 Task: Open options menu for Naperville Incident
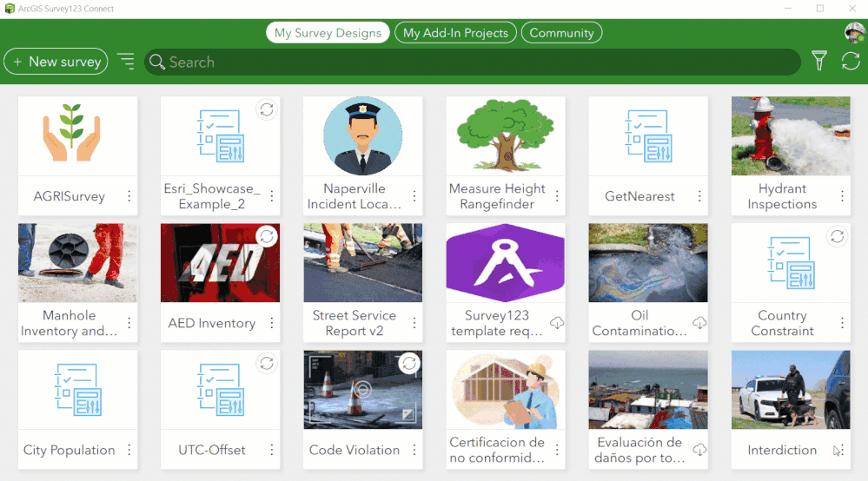[x=414, y=195]
